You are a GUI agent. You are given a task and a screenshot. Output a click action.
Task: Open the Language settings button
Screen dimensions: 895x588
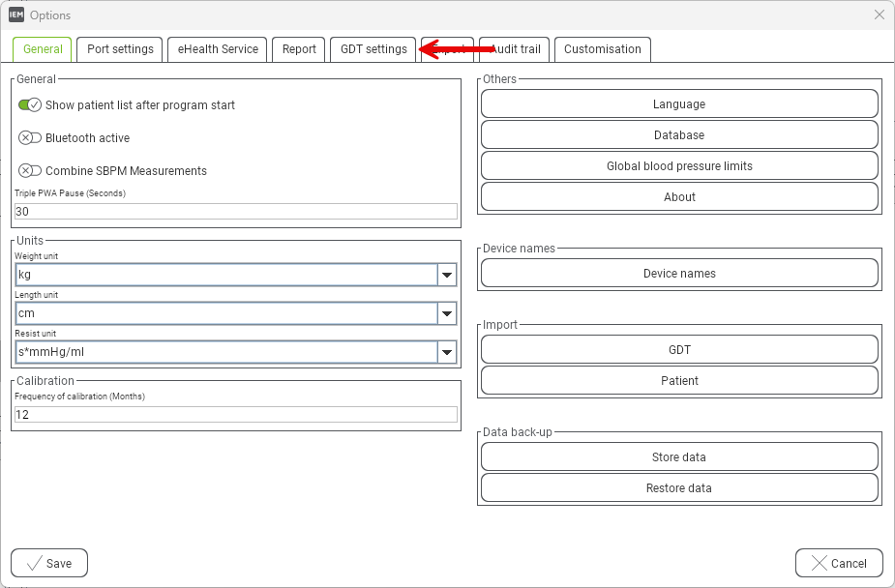[x=679, y=103]
